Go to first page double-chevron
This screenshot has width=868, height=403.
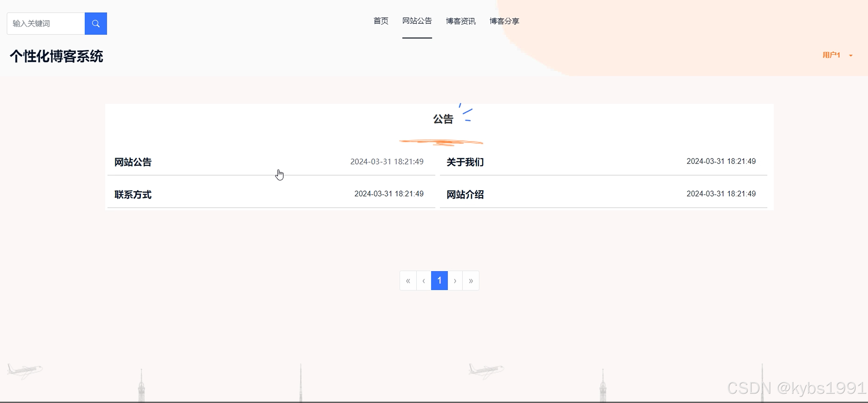(x=408, y=281)
